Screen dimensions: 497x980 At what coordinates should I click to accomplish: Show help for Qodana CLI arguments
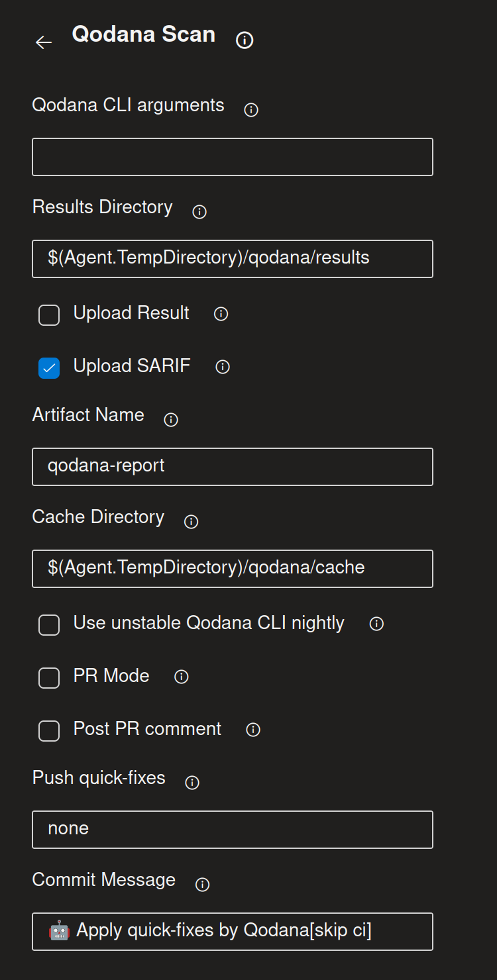250,110
